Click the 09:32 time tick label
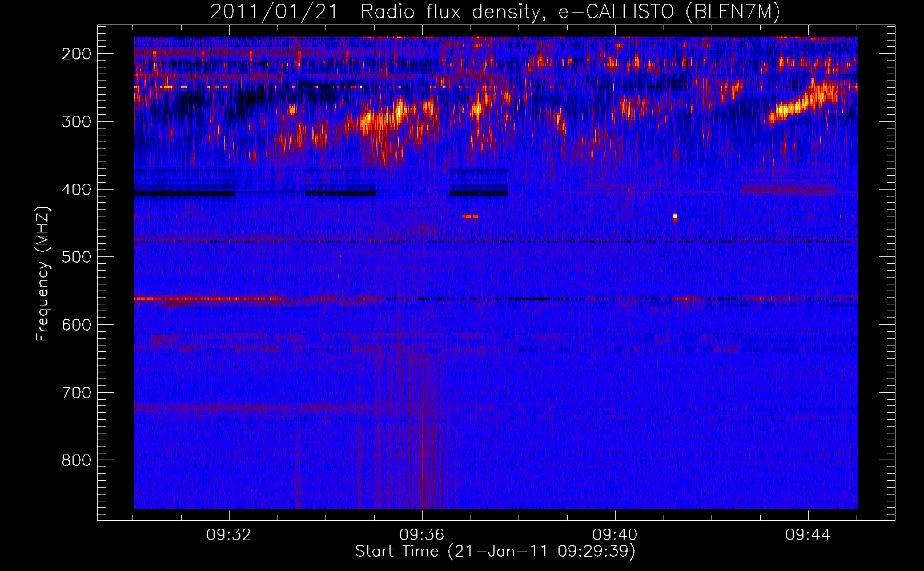This screenshot has height=571, width=924. tap(229, 535)
